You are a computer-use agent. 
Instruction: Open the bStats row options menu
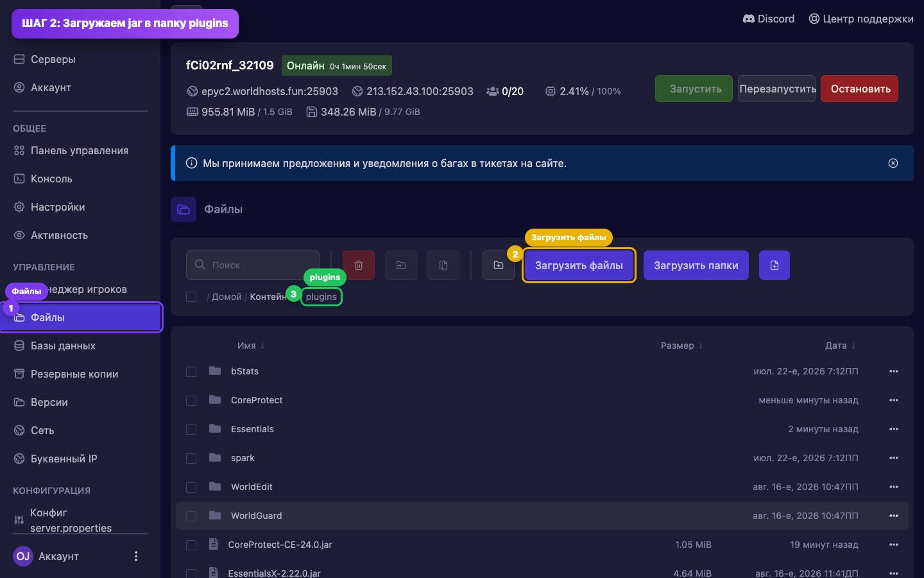pyautogui.click(x=894, y=371)
